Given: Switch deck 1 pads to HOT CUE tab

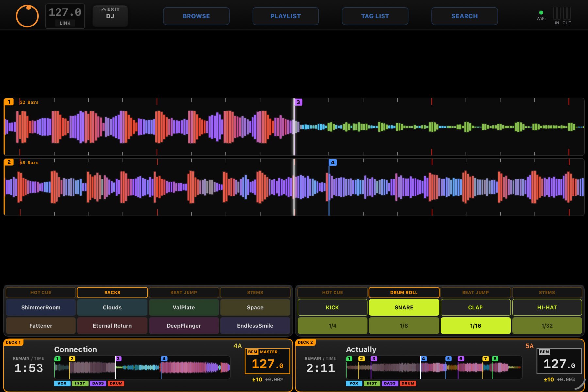Looking at the screenshot, I should coord(41,292).
